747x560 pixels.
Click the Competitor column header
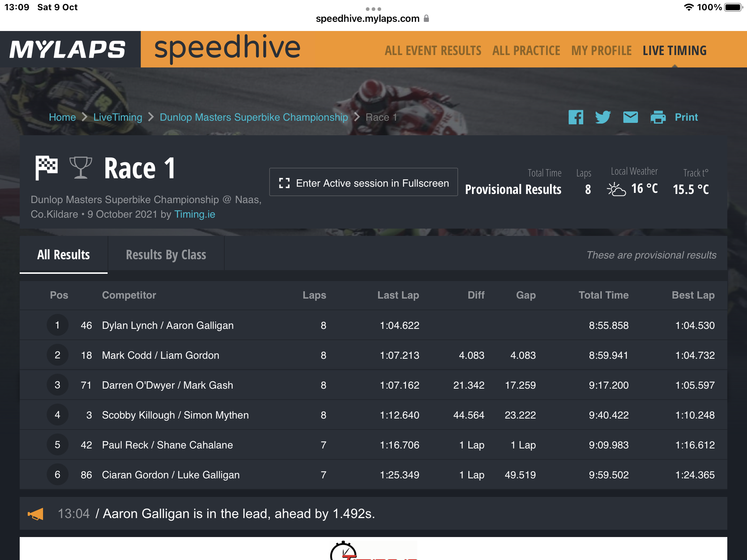coord(129,295)
